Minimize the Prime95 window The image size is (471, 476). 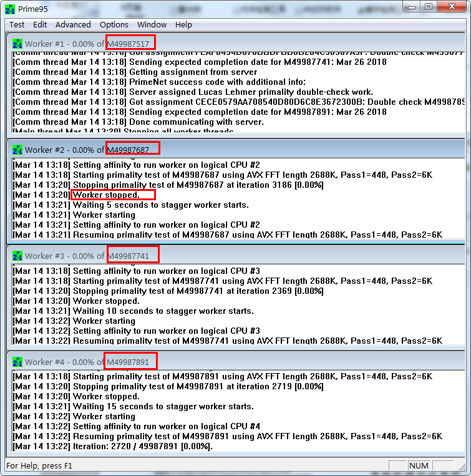[412, 7]
